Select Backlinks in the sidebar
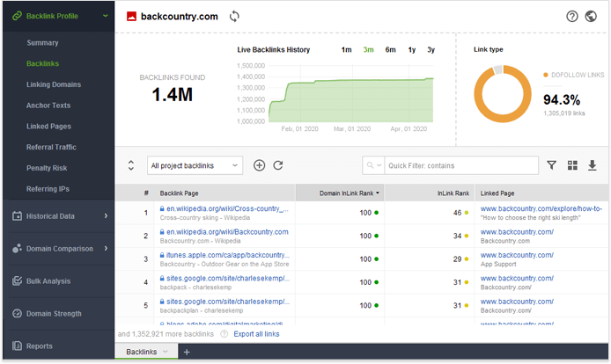The height and width of the screenshot is (364, 611). point(42,63)
